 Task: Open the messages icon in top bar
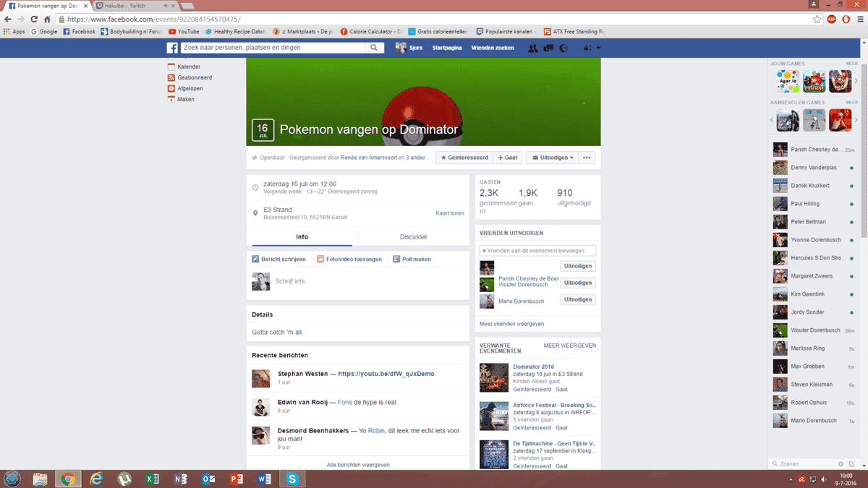click(548, 48)
